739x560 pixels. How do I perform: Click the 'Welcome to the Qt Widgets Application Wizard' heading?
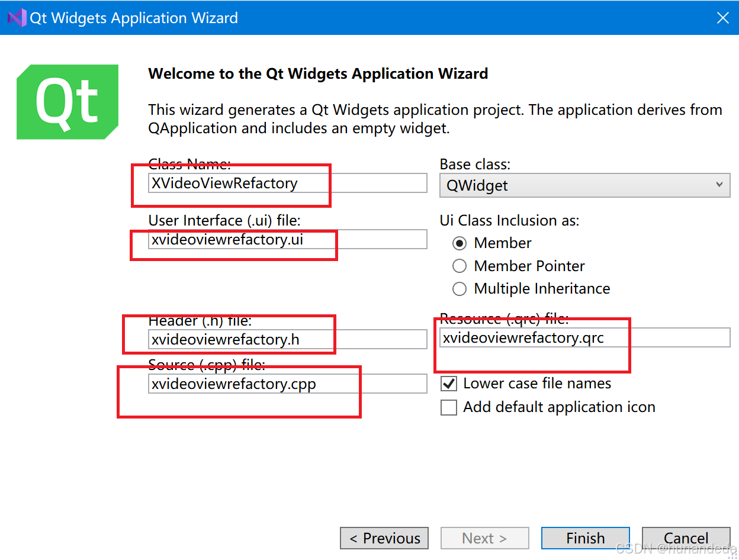coord(318,73)
